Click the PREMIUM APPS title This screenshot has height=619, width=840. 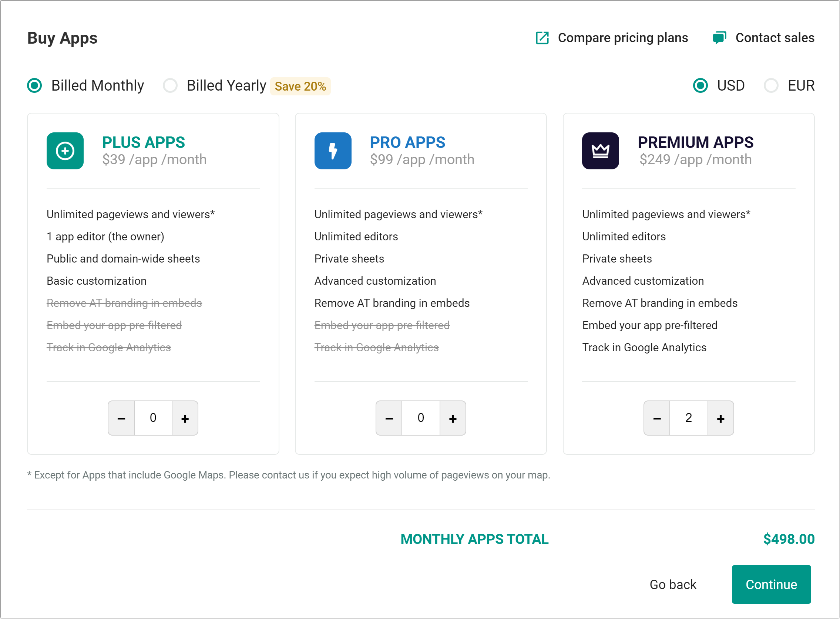(696, 142)
